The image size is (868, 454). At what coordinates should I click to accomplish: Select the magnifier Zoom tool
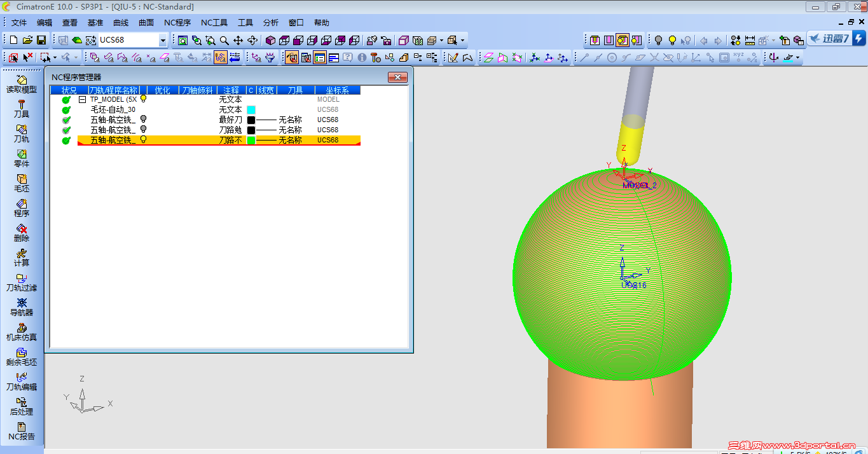point(224,40)
